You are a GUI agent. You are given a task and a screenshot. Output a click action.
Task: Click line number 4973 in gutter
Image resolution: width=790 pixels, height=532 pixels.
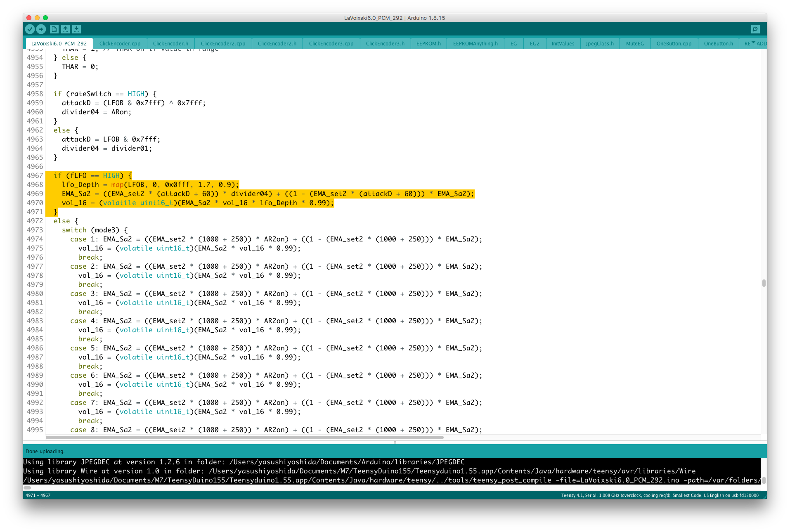pyautogui.click(x=35, y=230)
